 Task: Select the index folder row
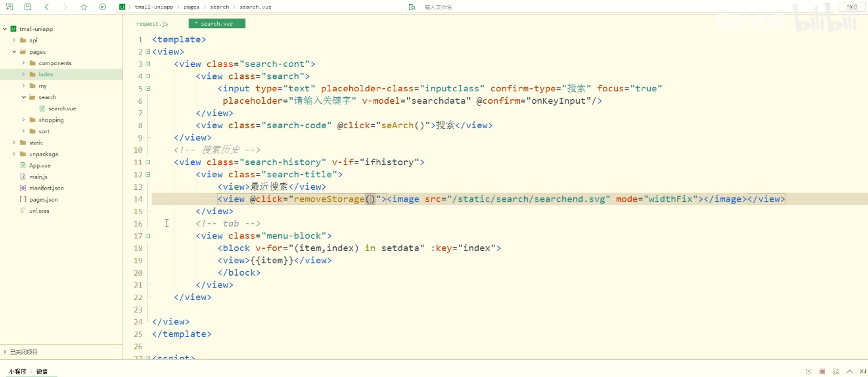61,74
